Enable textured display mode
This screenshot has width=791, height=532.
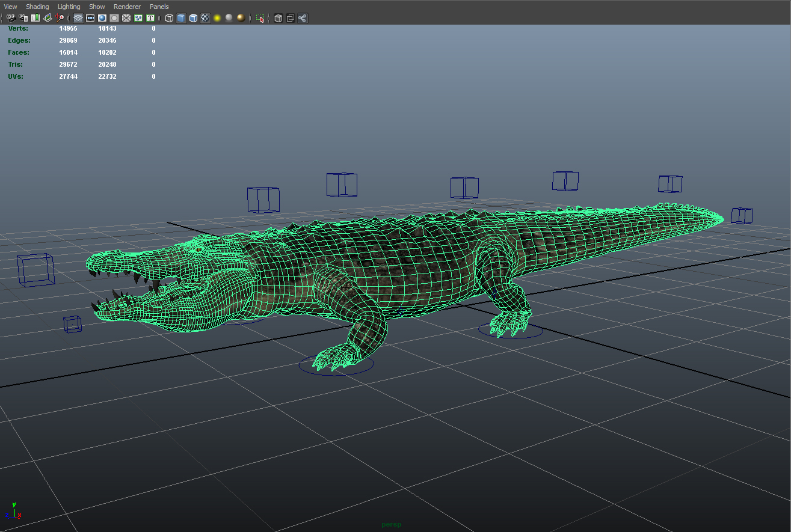pos(206,18)
